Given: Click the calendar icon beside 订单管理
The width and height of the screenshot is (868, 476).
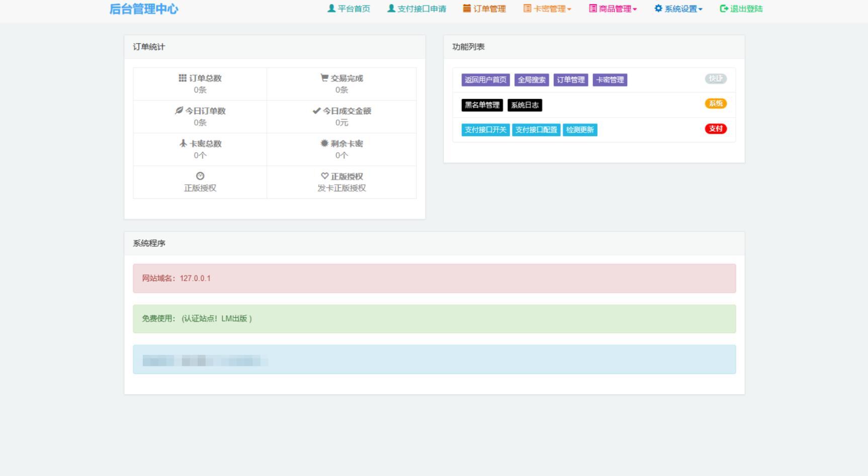Looking at the screenshot, I should click(x=467, y=9).
